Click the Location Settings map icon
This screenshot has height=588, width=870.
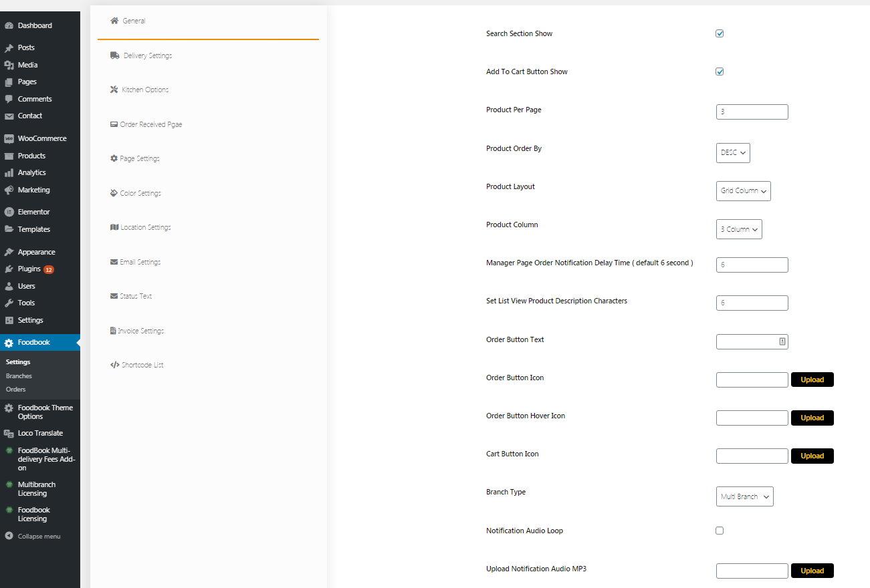tap(114, 227)
